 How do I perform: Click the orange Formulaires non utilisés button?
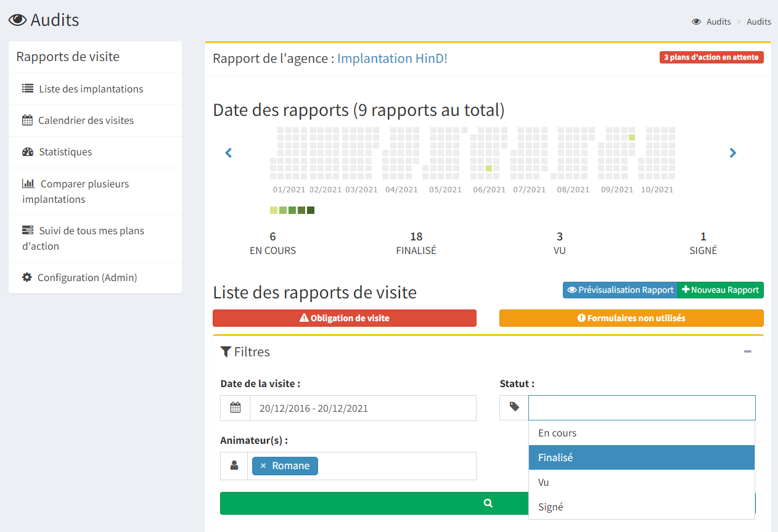pos(631,318)
